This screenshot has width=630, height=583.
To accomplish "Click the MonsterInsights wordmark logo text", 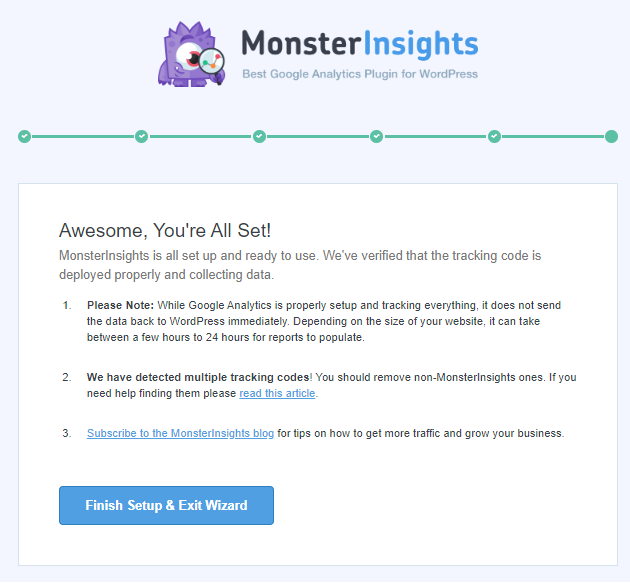I will pyautogui.click(x=360, y=44).
